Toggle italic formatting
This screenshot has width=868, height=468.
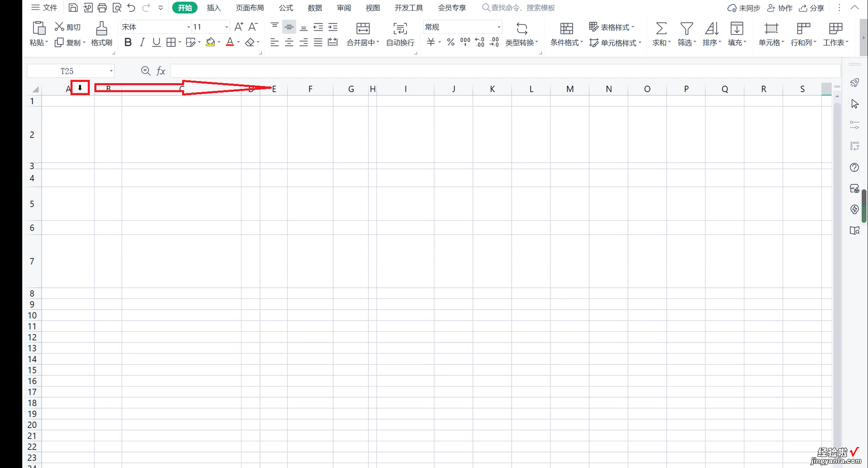tap(142, 42)
